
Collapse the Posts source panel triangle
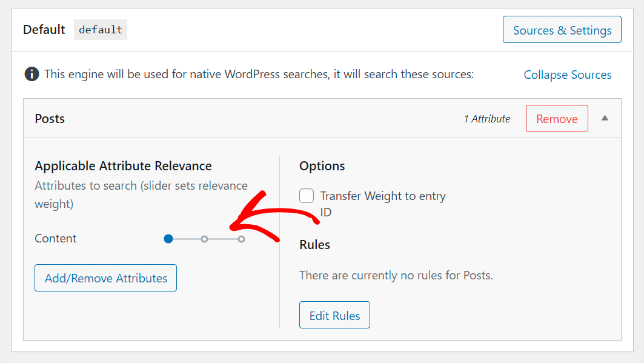point(605,118)
